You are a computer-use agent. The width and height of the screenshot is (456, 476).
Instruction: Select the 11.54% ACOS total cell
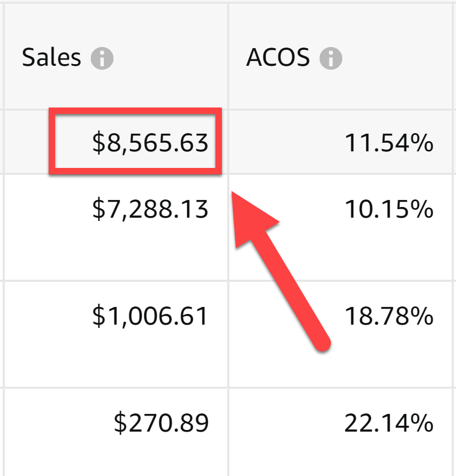tap(388, 143)
